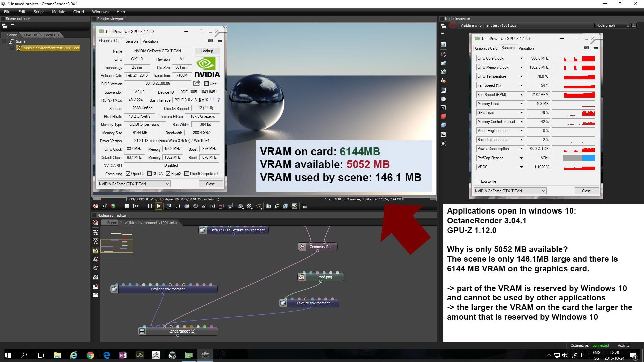The height and width of the screenshot is (362, 644).
Task: Click the nodegraph minimap thumbnail
Action: [117, 243]
